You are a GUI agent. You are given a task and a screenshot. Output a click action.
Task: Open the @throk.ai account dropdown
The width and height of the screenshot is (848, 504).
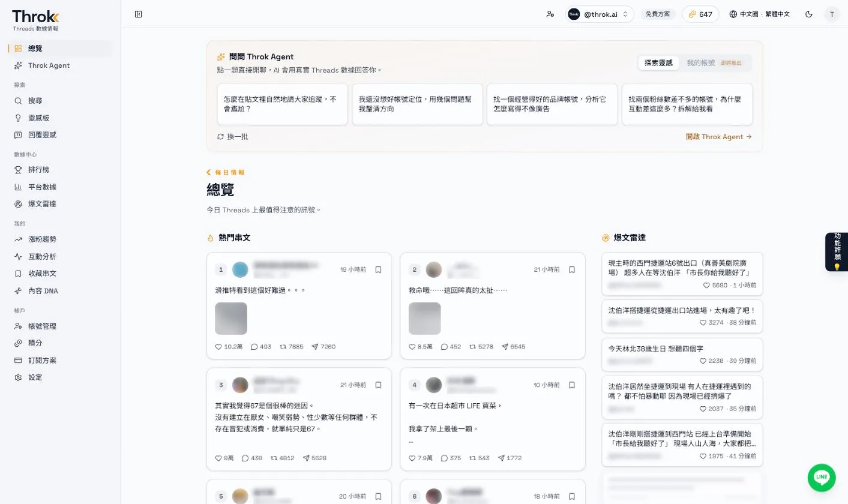tap(600, 14)
